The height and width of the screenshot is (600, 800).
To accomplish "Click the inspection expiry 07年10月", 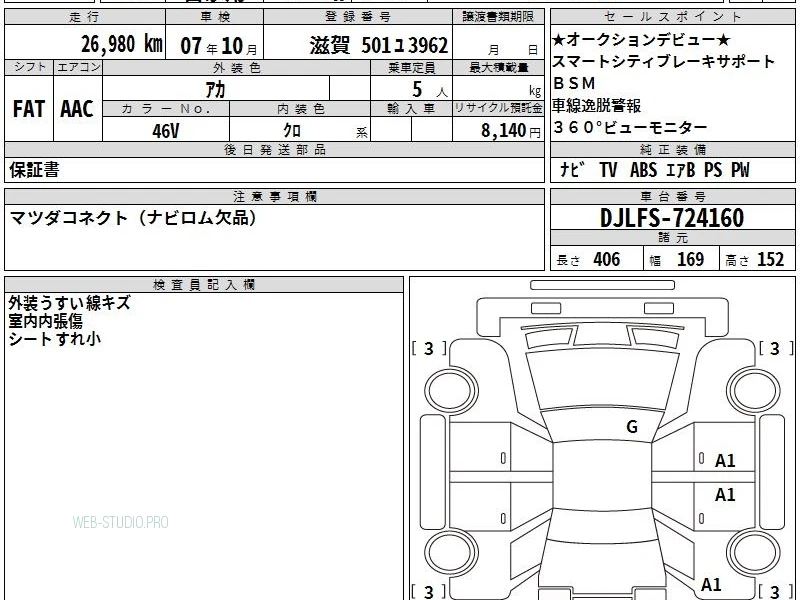I will pyautogui.click(x=219, y=46).
